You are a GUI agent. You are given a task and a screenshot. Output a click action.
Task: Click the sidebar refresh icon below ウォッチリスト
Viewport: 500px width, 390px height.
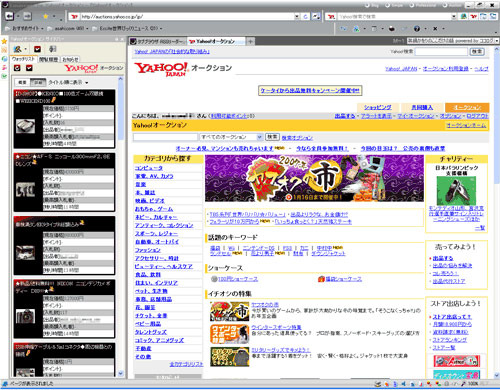[x=17, y=68]
